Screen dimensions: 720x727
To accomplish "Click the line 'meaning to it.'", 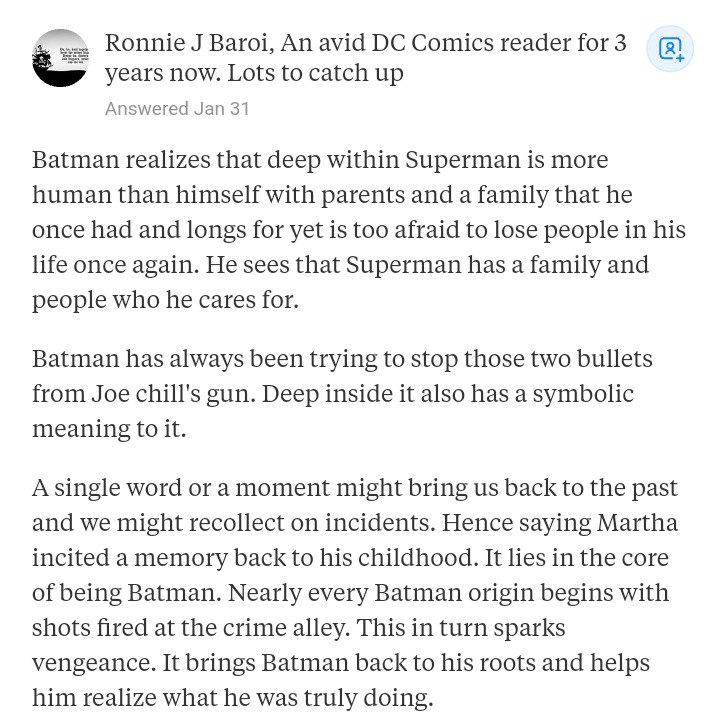I will pos(109,428).
